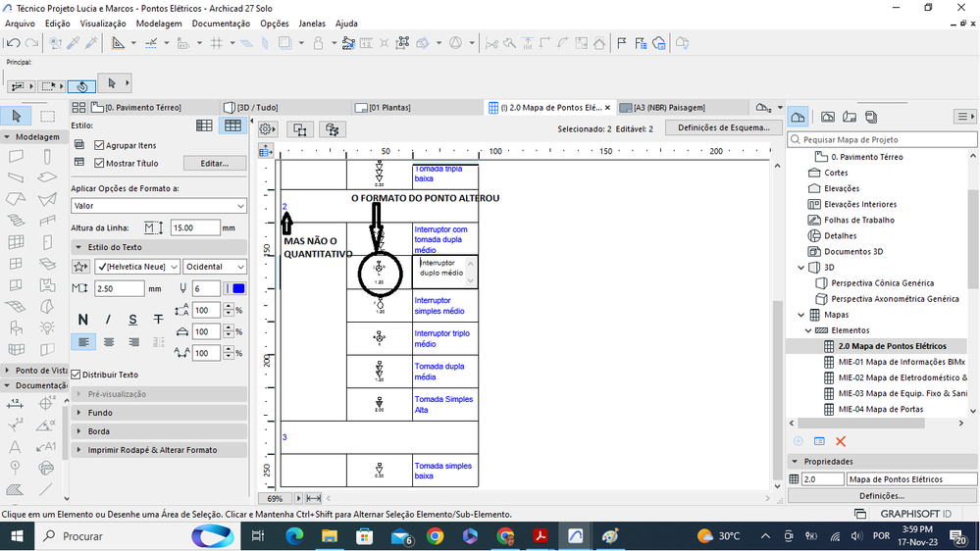Open File Explorer from the taskbar
This screenshot has width=980, height=551.
point(330,536)
